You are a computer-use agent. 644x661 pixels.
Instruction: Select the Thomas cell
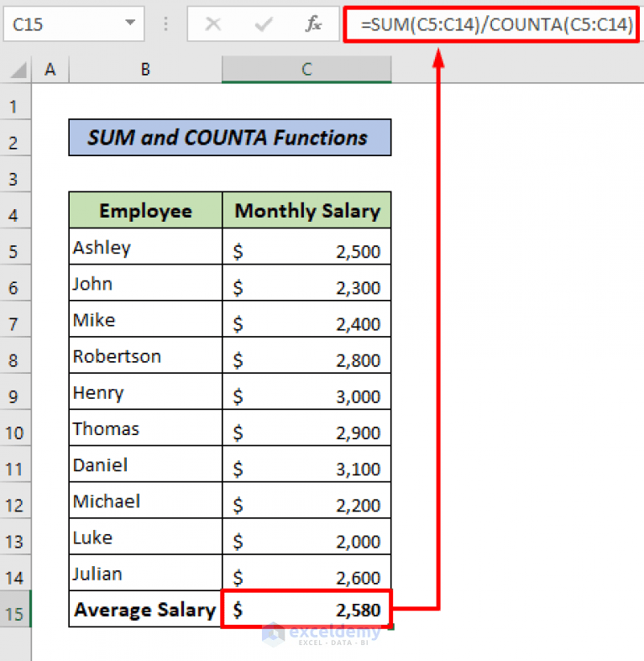145,428
